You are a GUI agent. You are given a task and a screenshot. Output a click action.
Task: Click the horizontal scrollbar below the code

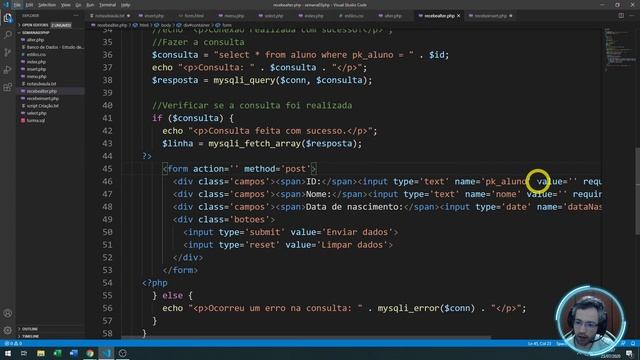[306, 338]
